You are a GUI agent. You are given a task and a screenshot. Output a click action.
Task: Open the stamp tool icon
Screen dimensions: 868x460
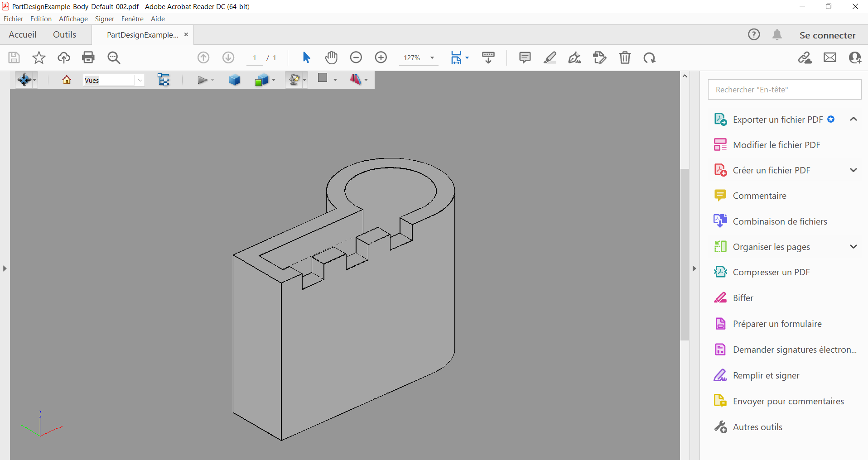click(599, 57)
